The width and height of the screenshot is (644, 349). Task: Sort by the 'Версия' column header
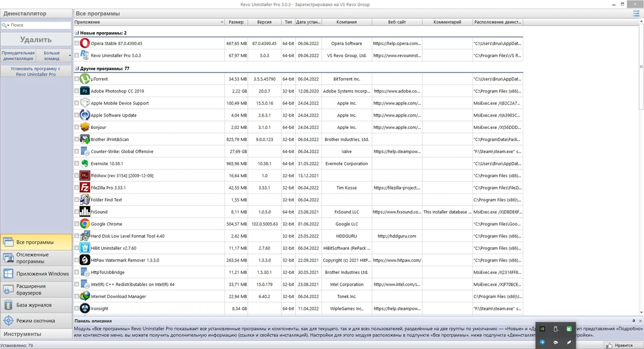[x=264, y=22]
